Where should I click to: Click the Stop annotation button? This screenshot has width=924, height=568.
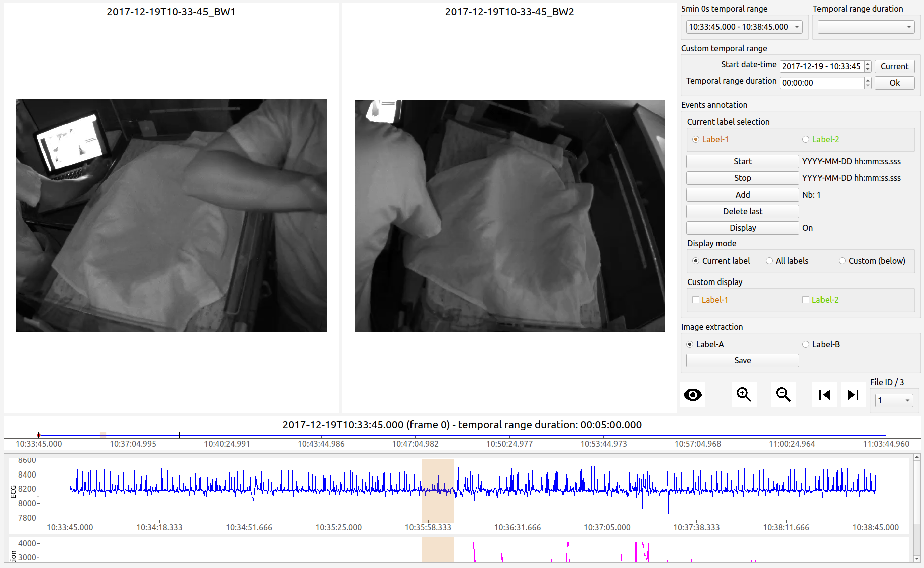coord(743,178)
